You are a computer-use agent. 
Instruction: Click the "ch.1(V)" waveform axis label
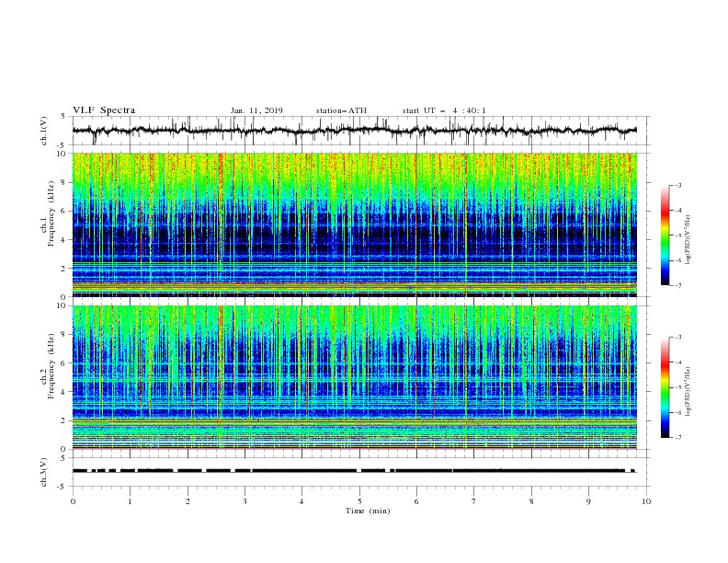point(44,131)
